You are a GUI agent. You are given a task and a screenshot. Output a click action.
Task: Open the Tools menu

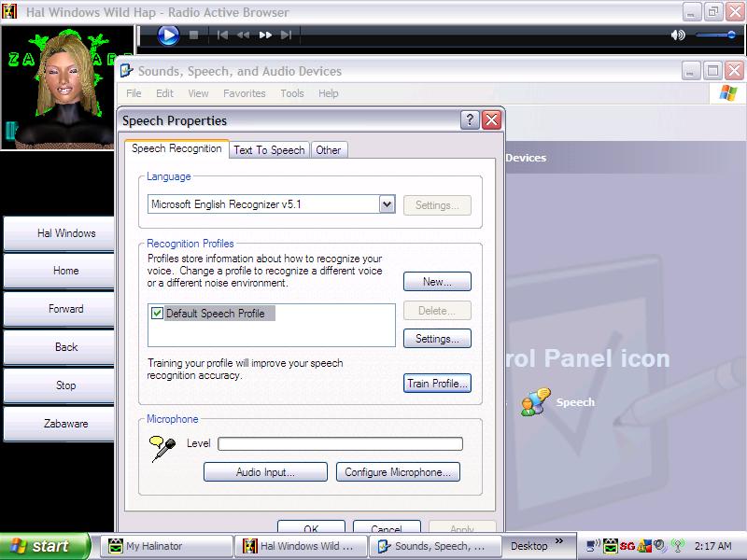tap(292, 93)
